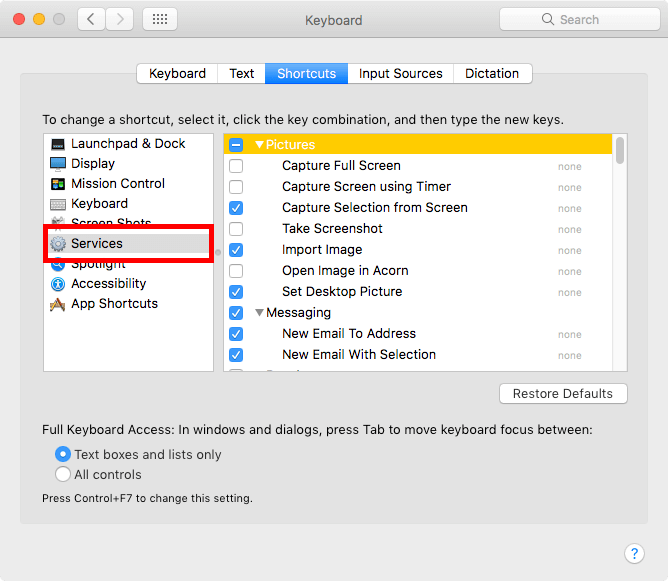The image size is (668, 581).
Task: Click the Launchpad & Dock icon
Action: [x=58, y=144]
